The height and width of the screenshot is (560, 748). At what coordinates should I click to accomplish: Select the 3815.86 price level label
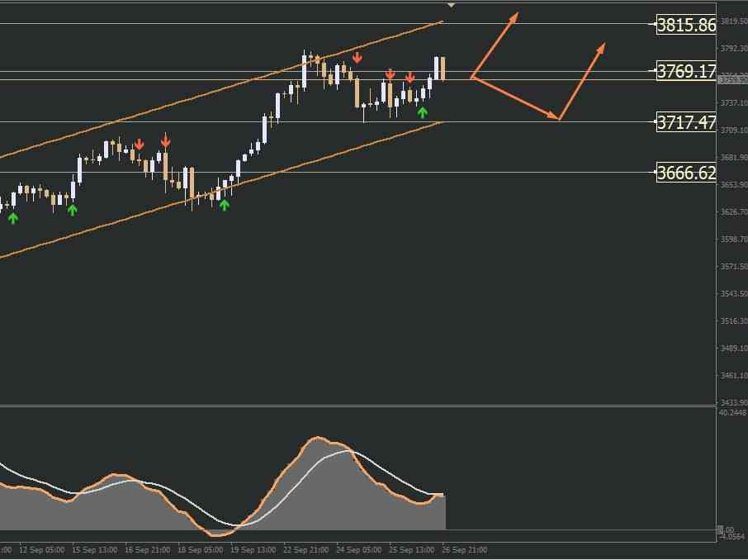coord(686,24)
